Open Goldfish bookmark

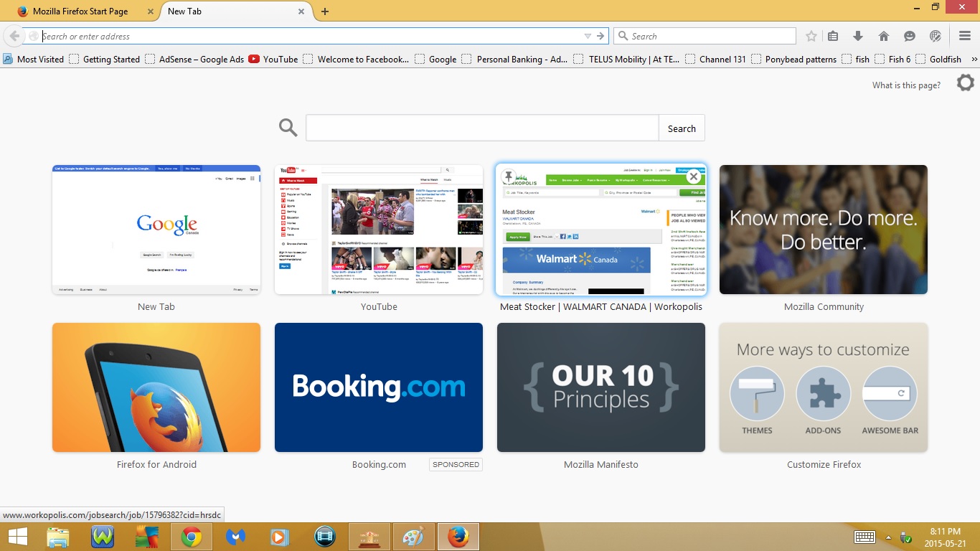[938, 60]
